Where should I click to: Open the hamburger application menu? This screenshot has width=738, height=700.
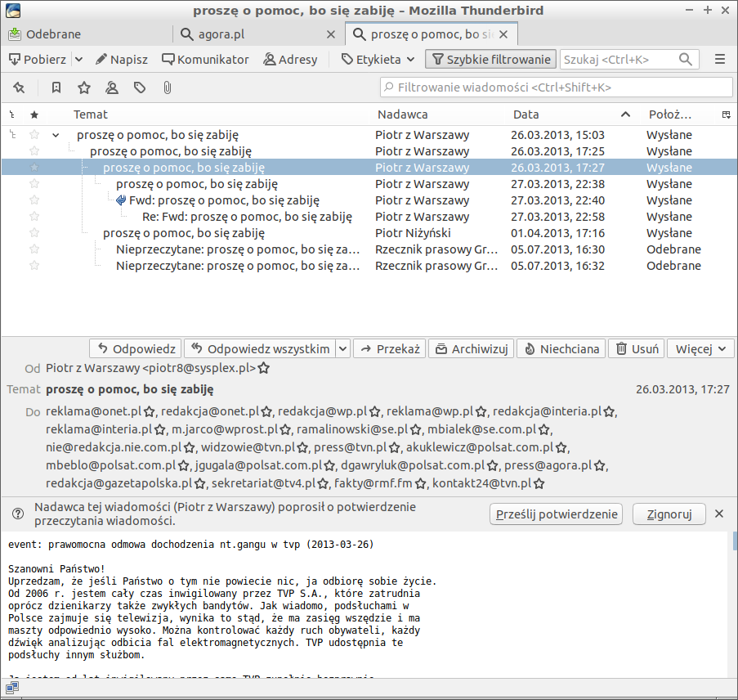coord(720,60)
